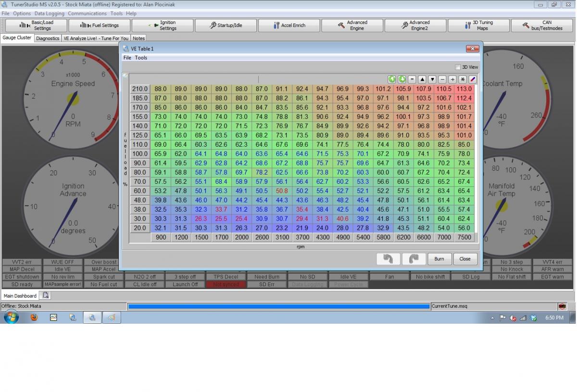Open Firefox from the Windows taskbar
The image size is (577, 392).
pyautogui.click(x=34, y=317)
